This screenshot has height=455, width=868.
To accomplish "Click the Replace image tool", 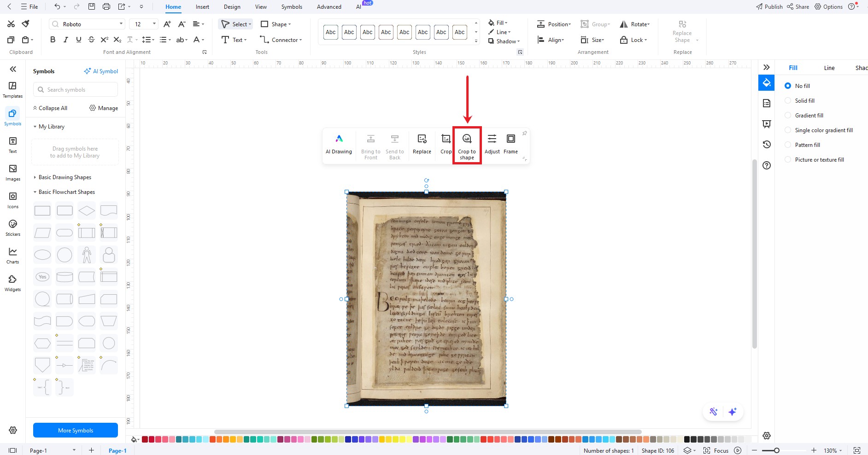I will point(422,144).
